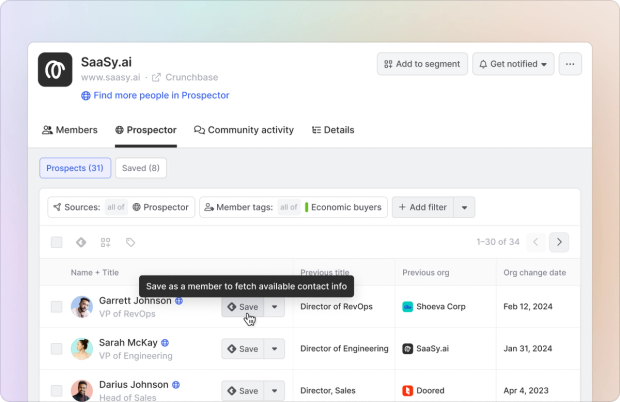Expand Save options for Darius Johnson
Viewport: 620px width, 402px height.
pos(274,391)
